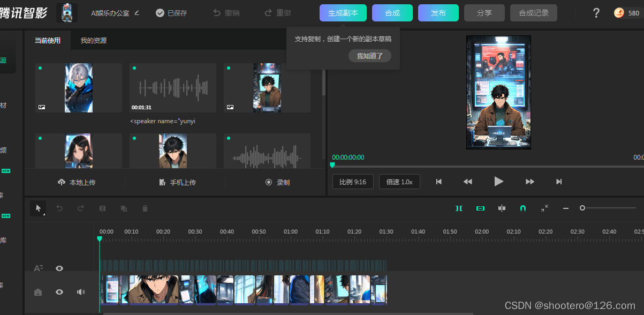The image size is (644, 315).
Task: Click 手机上传 phone upload
Action: (x=177, y=182)
